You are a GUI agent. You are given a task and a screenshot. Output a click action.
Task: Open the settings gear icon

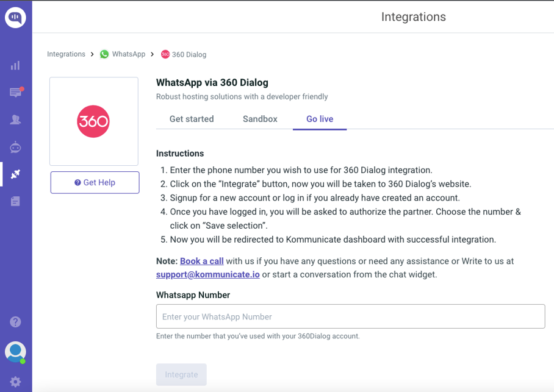[15, 382]
